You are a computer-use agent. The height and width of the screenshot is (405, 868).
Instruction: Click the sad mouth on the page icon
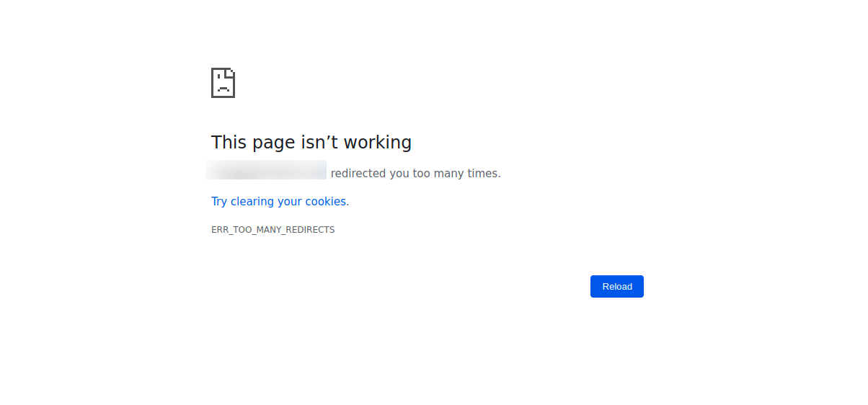coord(223,89)
